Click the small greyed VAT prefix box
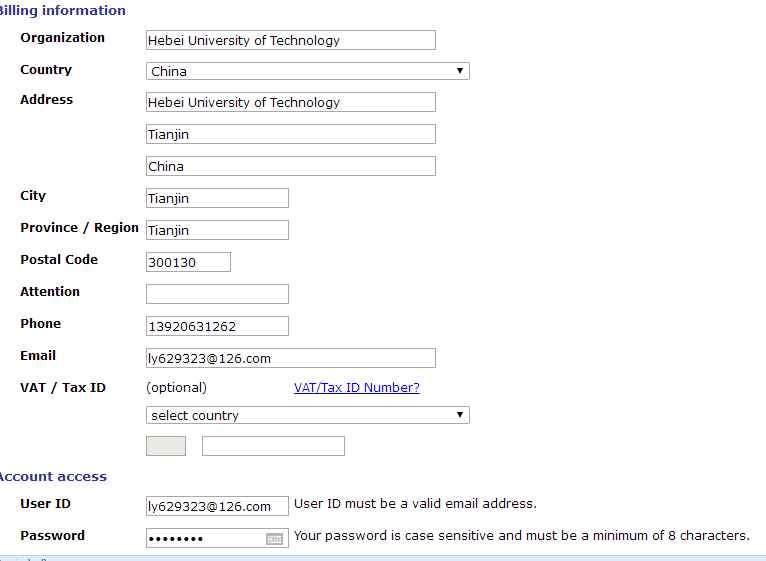766x561 pixels. (166, 446)
